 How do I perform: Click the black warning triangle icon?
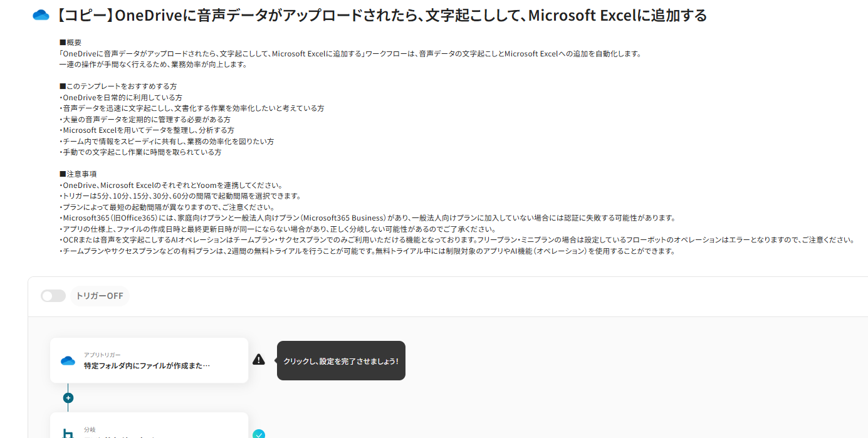click(x=259, y=360)
